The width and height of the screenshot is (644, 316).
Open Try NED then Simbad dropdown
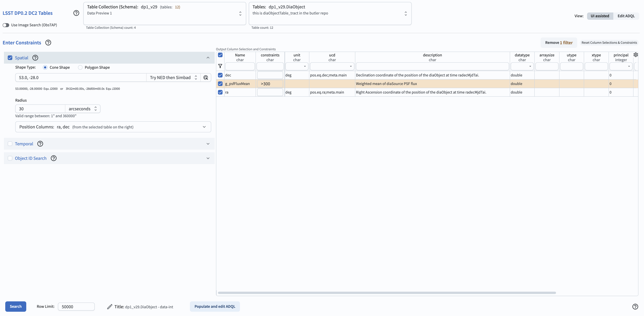tap(173, 78)
